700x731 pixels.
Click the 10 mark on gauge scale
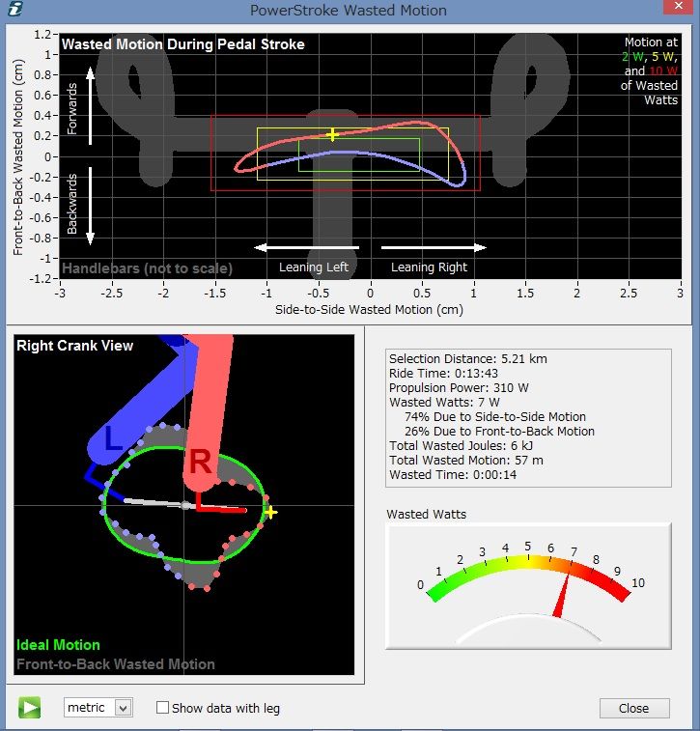(638, 582)
